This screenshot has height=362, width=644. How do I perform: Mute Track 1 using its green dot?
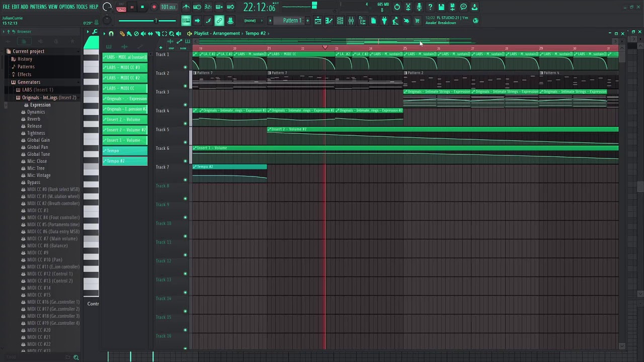tap(185, 67)
